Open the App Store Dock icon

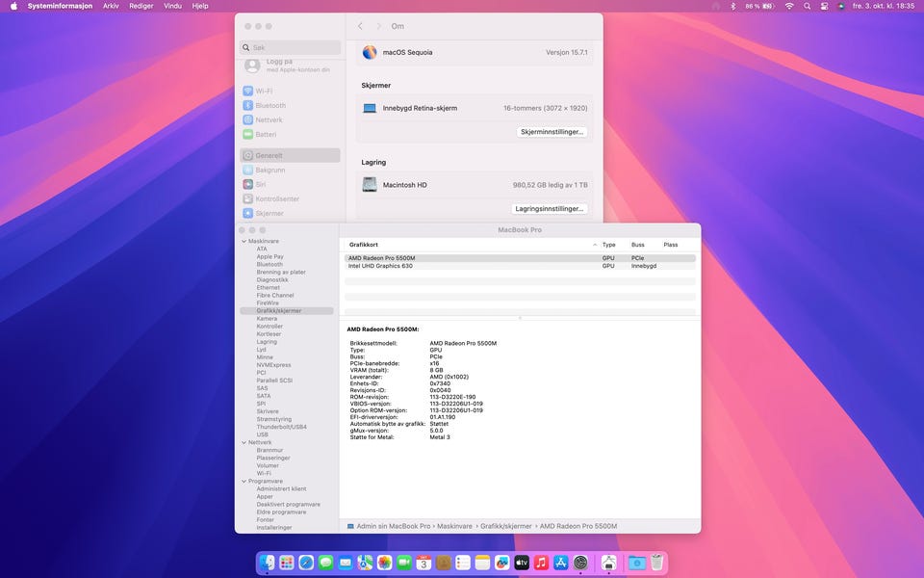pos(561,563)
